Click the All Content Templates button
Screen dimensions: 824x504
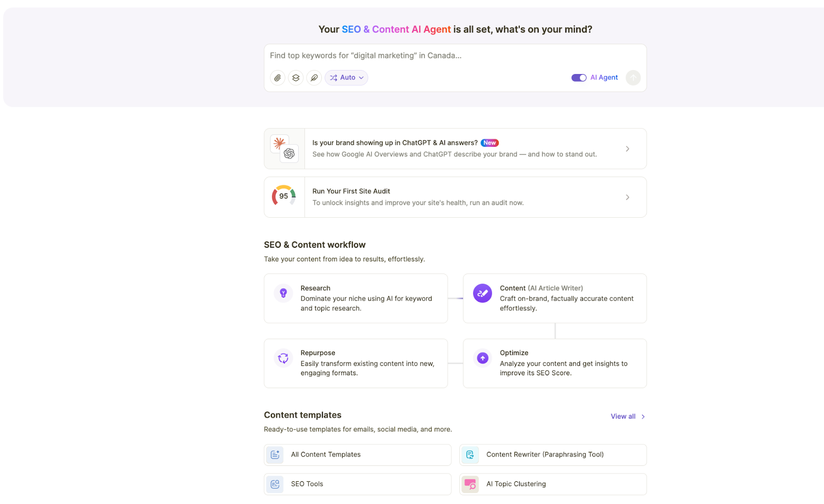pos(357,455)
